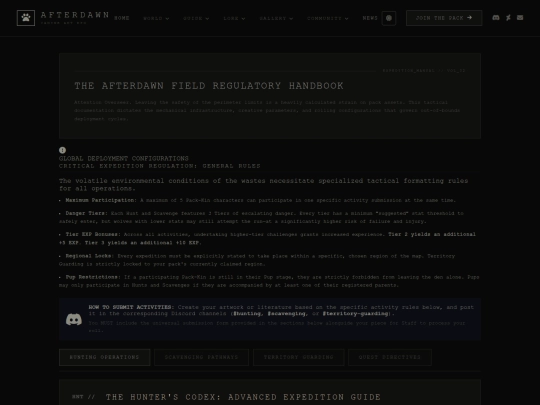The width and height of the screenshot is (540, 405).
Task: Click the Regional Locks rule label
Action: [x=90, y=256]
